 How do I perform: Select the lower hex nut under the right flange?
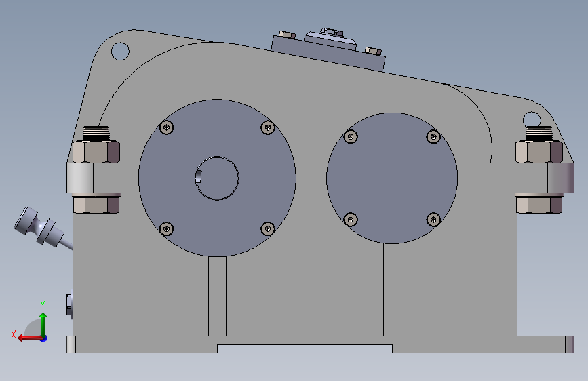point(539,204)
